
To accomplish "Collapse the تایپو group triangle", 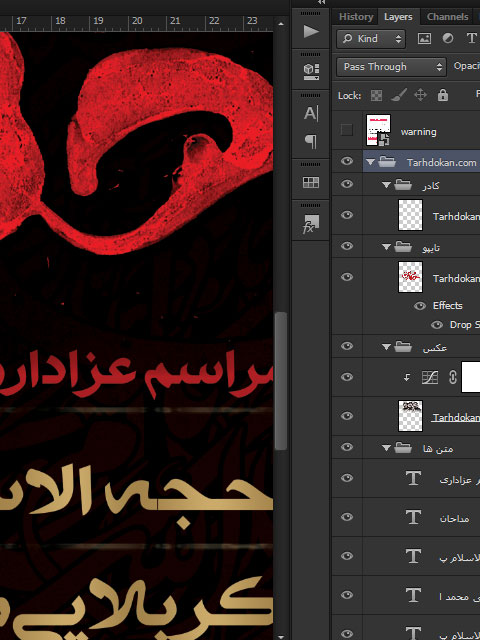I will [386, 247].
